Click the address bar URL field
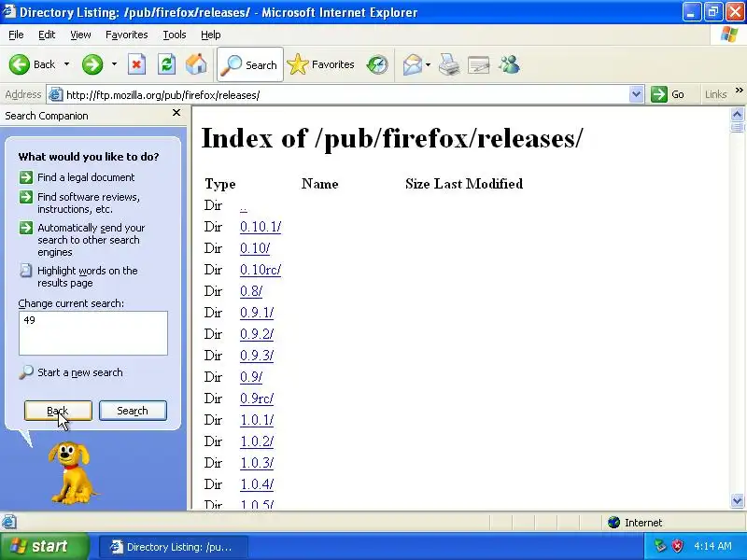Screen dimensions: 747x560 pyautogui.click(x=345, y=95)
